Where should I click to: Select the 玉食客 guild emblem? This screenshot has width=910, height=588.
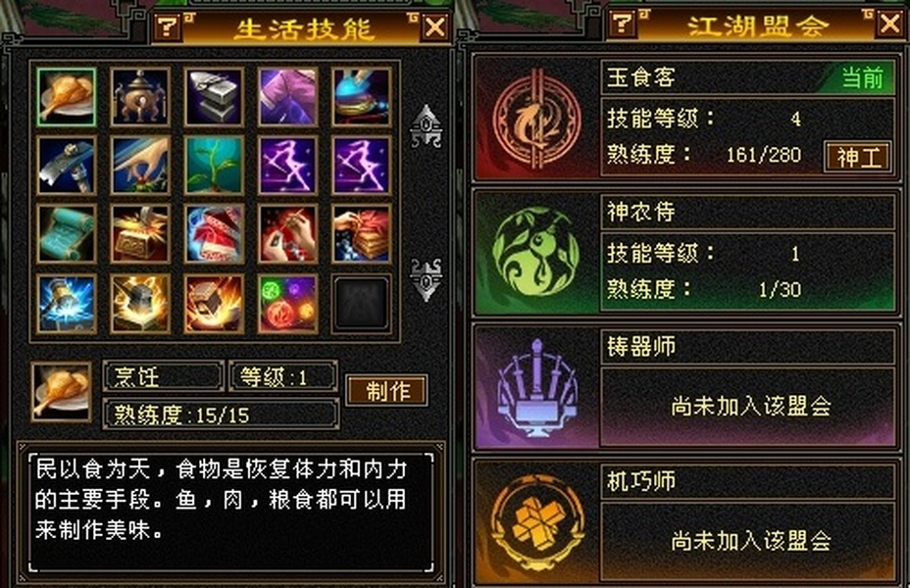point(536,120)
